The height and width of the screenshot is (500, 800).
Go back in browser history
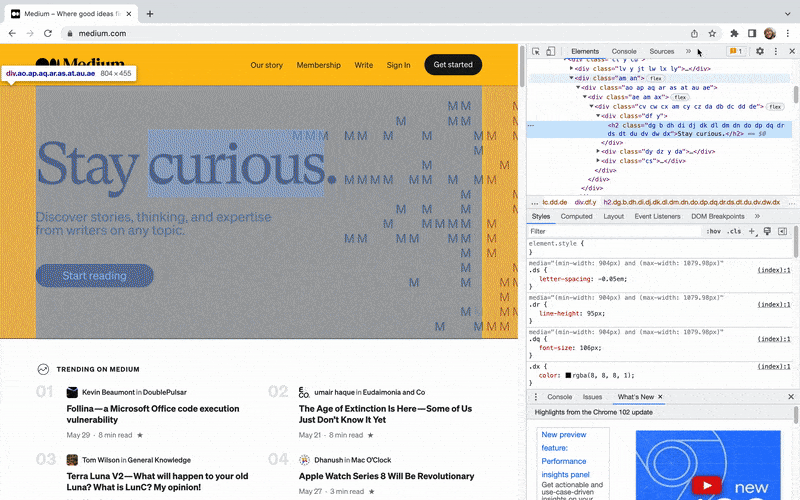click(x=12, y=34)
